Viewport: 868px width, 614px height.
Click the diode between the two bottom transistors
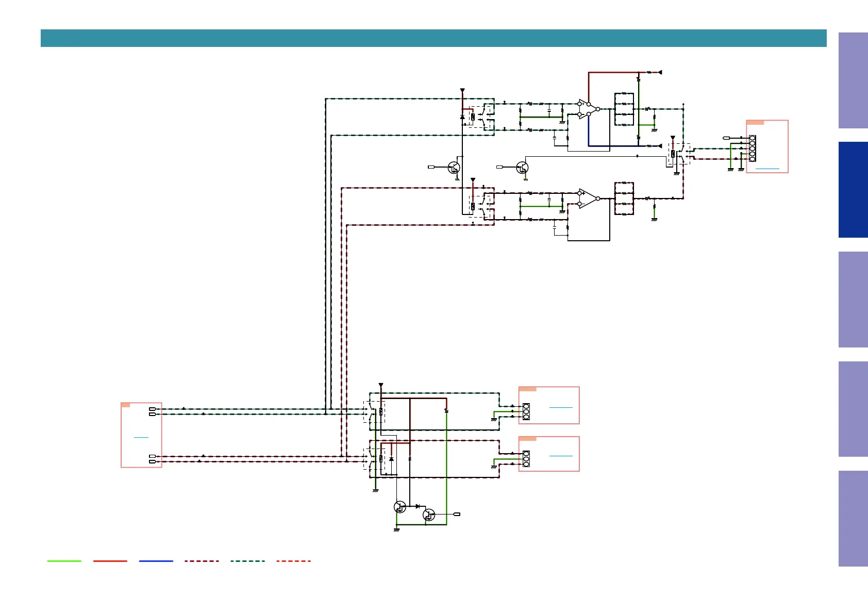tap(418, 506)
